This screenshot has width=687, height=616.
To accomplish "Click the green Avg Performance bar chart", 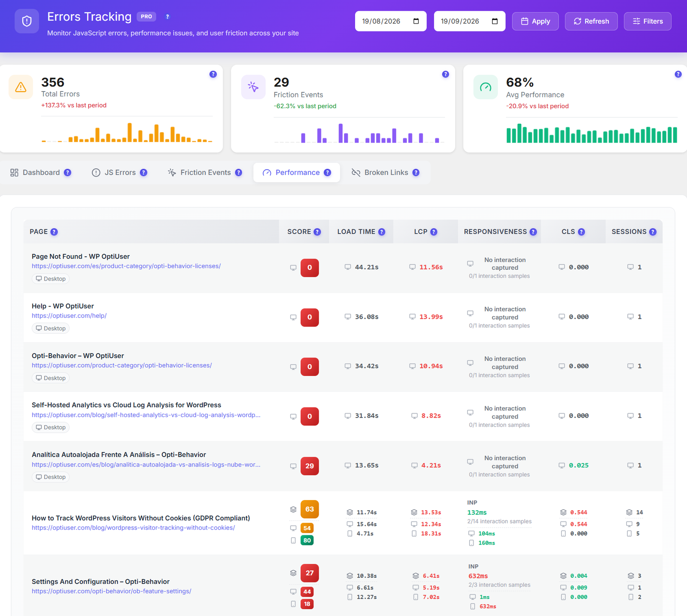I will point(592,134).
